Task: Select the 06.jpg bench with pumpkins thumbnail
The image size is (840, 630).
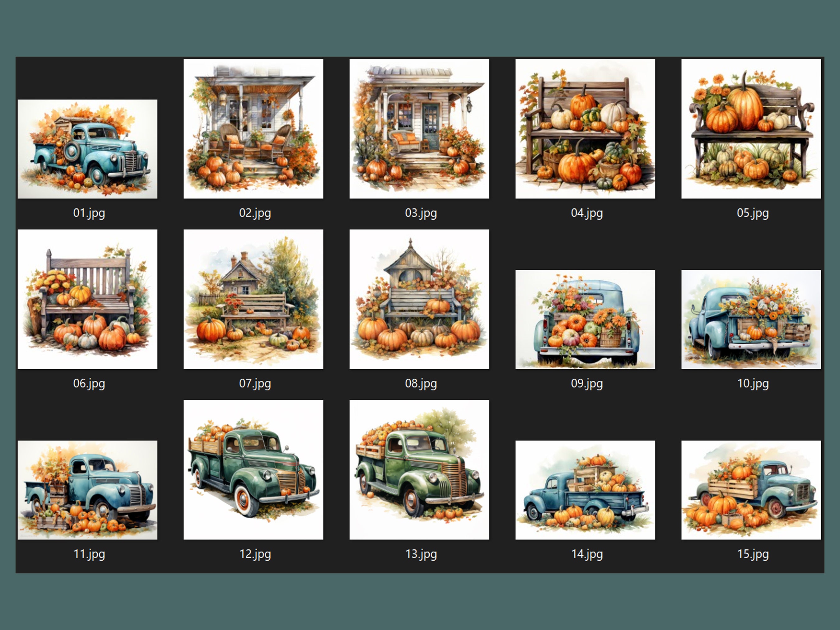Action: pos(87,299)
